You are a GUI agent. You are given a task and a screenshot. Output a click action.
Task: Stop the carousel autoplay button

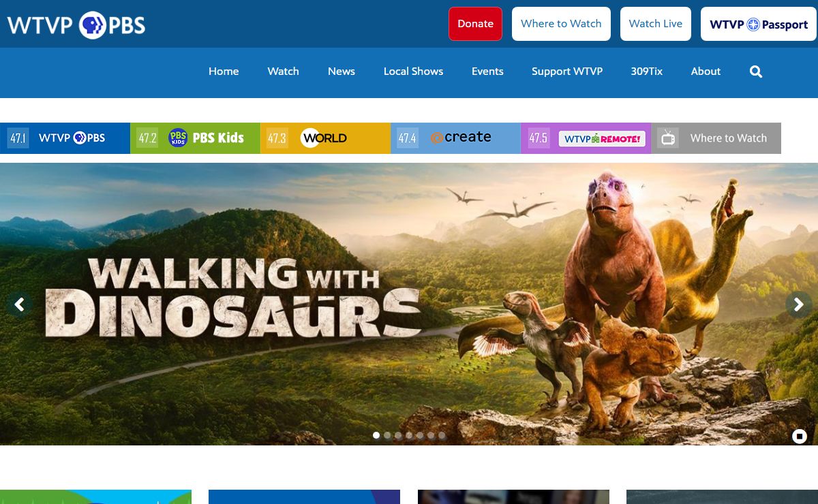[x=800, y=436]
